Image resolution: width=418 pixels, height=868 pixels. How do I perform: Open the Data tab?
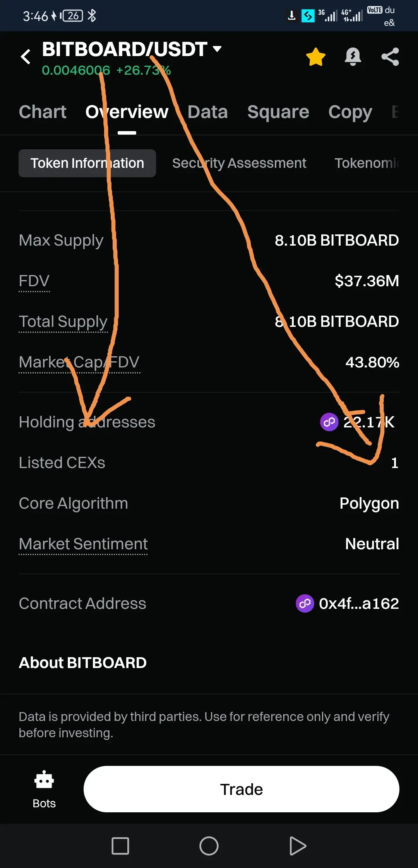(x=207, y=112)
